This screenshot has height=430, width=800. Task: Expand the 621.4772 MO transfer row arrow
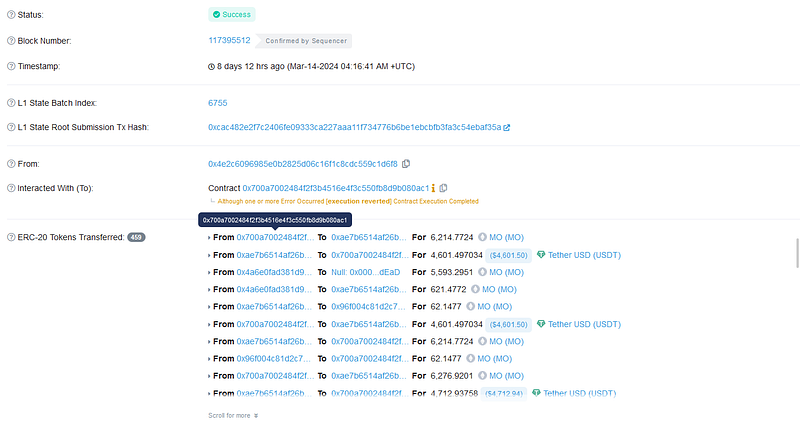(209, 290)
